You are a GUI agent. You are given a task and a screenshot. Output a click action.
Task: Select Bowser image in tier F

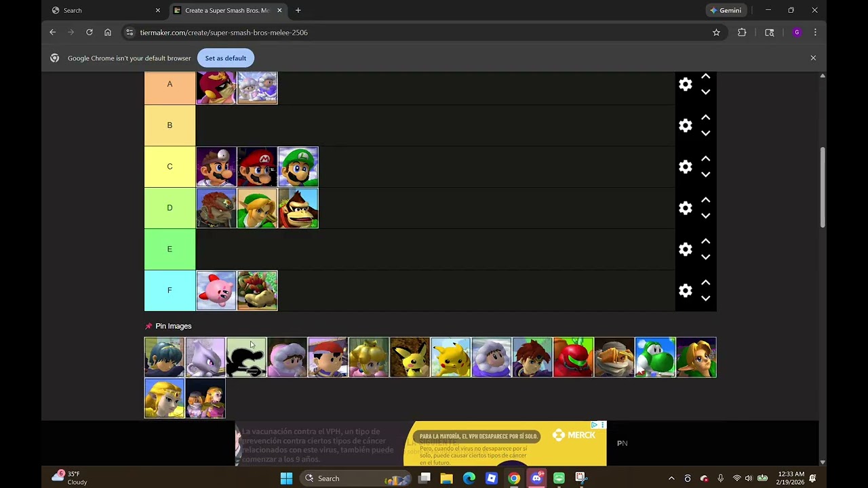pyautogui.click(x=257, y=291)
